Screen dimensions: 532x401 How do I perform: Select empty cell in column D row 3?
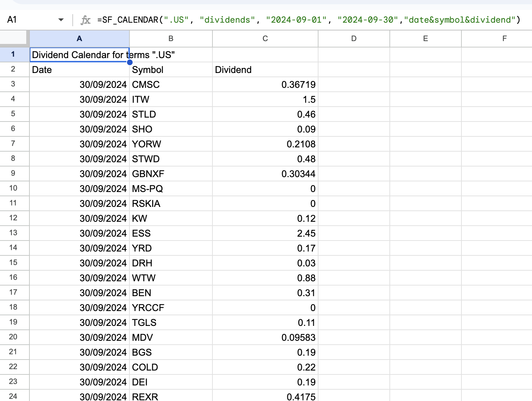[353, 84]
